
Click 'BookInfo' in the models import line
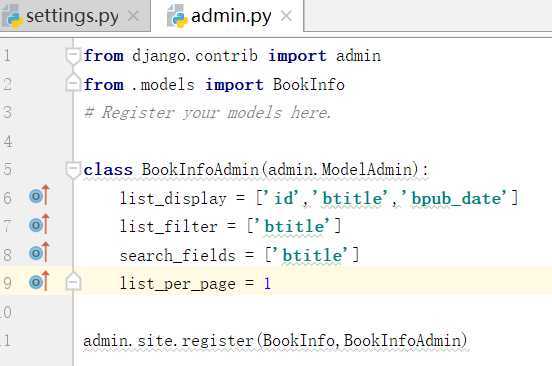tap(309, 85)
